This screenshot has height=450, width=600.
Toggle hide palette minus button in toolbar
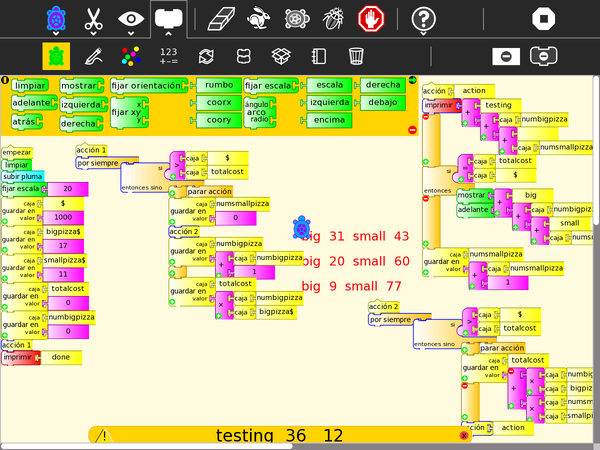pos(507,56)
